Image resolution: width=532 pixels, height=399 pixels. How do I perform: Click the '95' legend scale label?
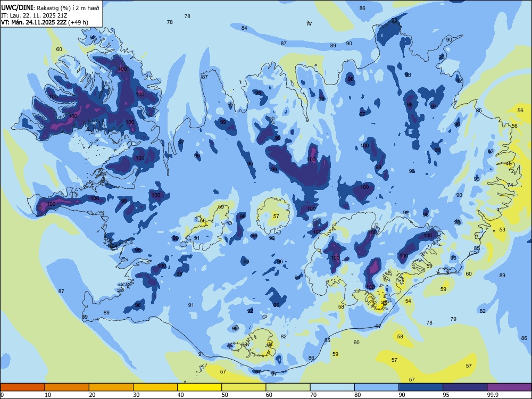(x=446, y=395)
